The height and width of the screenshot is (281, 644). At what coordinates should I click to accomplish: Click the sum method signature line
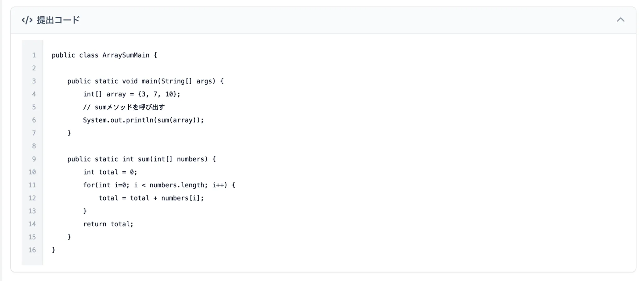(142, 159)
